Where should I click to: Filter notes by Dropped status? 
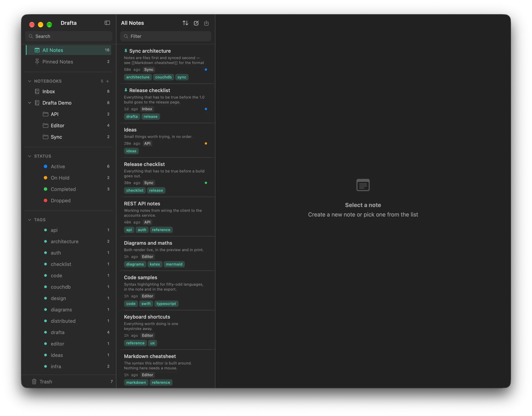(68, 200)
